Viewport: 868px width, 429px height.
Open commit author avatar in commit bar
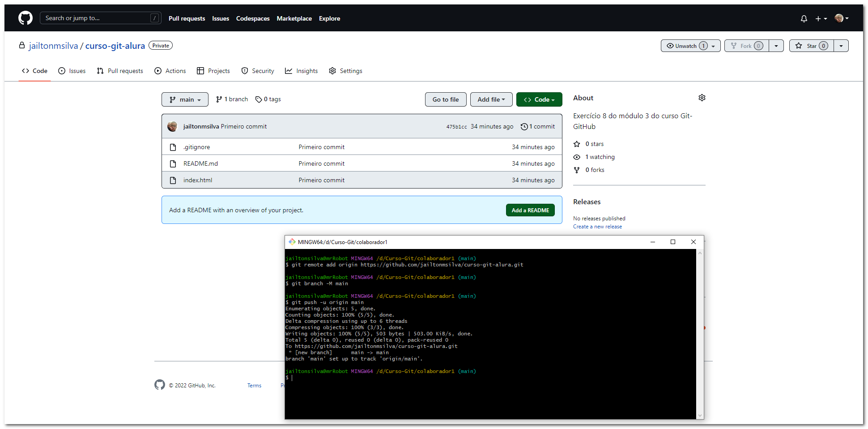[x=172, y=126]
